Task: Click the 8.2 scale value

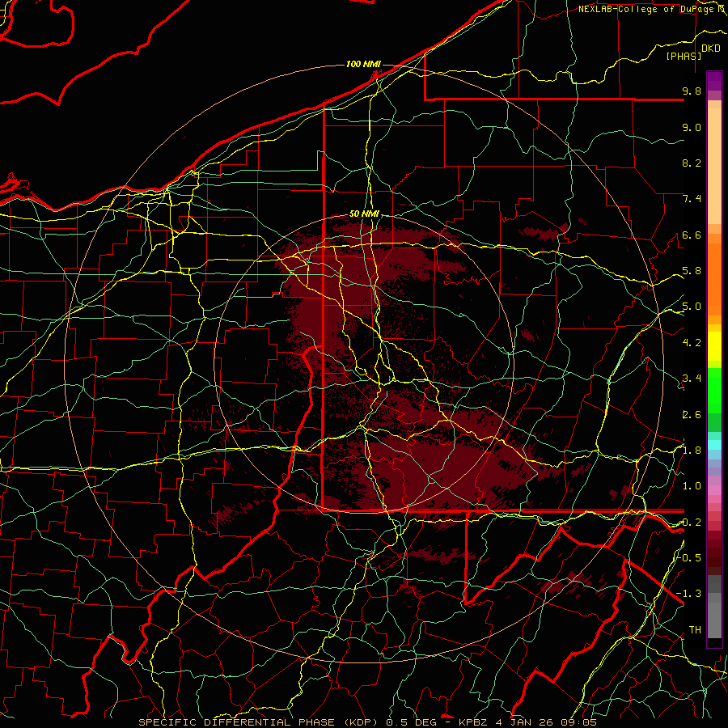Action: pyautogui.click(x=692, y=163)
